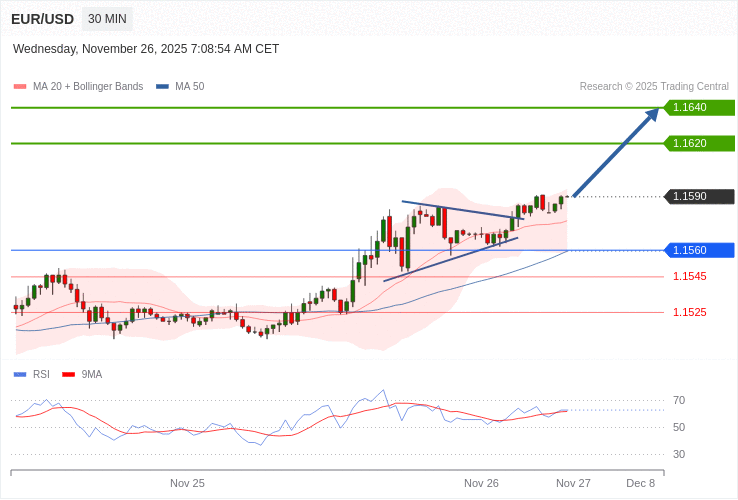Click the 'RSI' legend label
The image size is (738, 500).
pyautogui.click(x=41, y=375)
